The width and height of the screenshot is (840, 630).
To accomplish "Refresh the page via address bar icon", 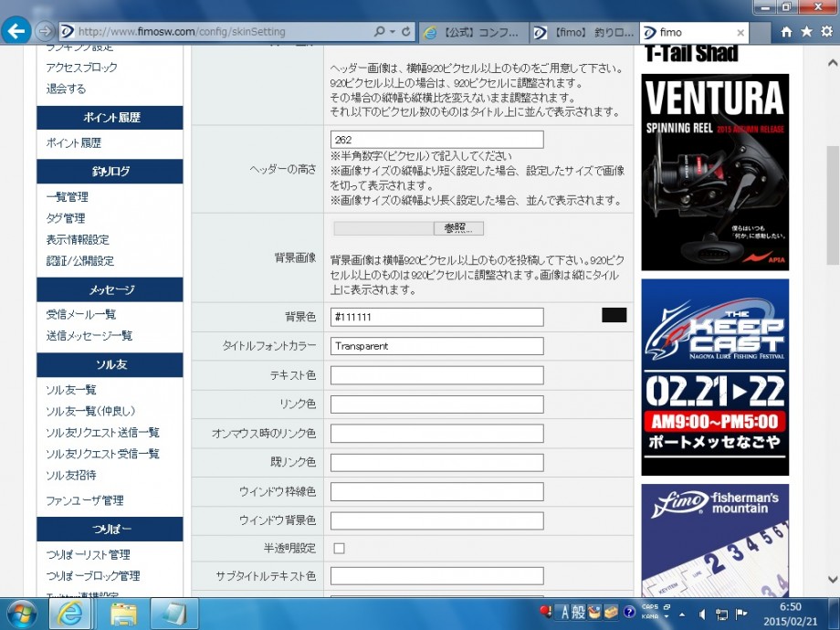I will click(x=406, y=32).
